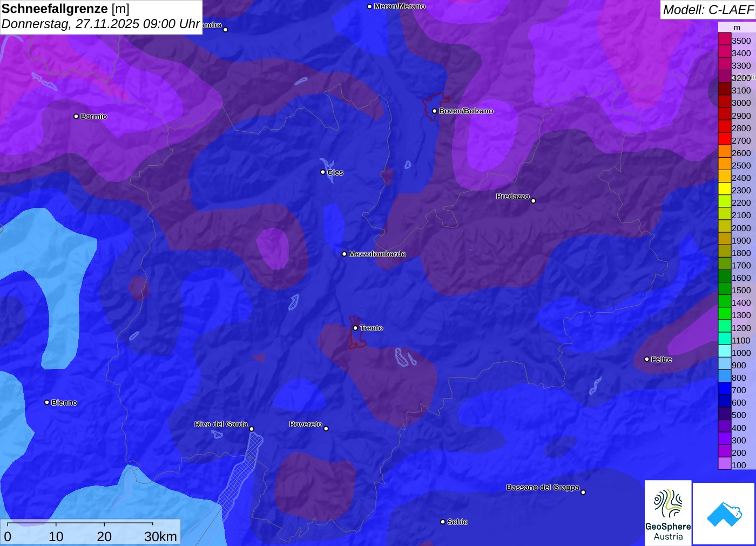This screenshot has width=756, height=546.
Task: Click the Riva del Garda marker dot
Action: pyautogui.click(x=252, y=429)
